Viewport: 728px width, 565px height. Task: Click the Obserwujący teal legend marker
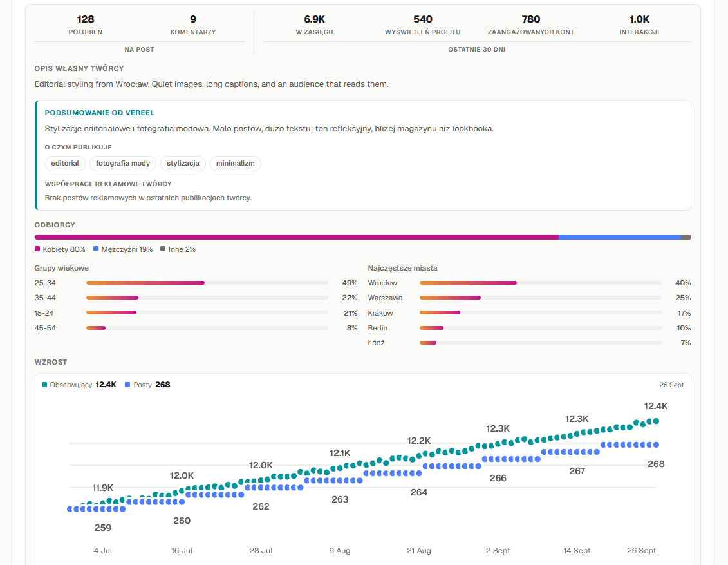44,385
